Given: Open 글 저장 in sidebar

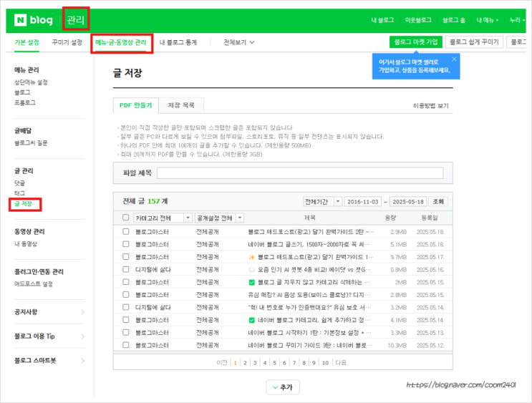Looking at the screenshot, I should [23, 204].
